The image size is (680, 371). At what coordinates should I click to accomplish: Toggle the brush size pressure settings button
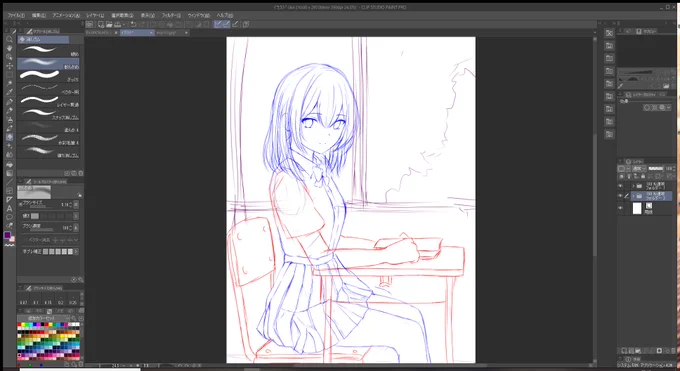coord(76,204)
